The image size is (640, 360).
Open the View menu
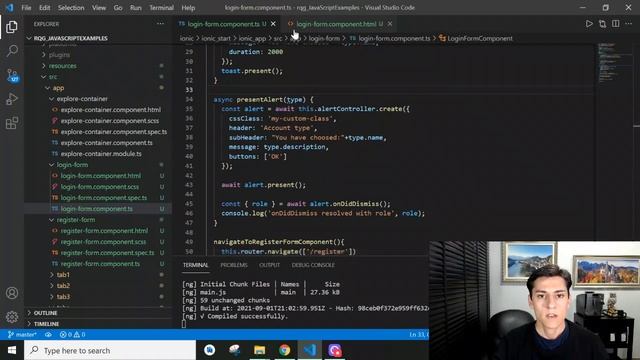[99, 8]
